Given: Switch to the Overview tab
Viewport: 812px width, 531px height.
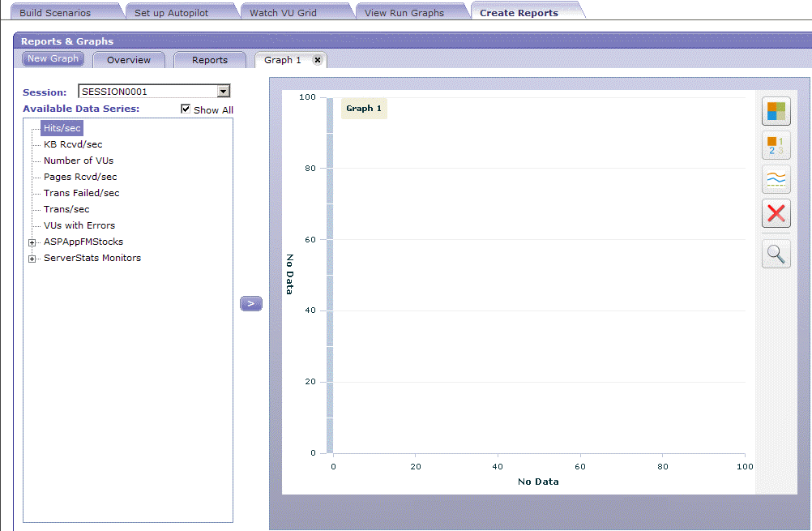Looking at the screenshot, I should click(129, 59).
